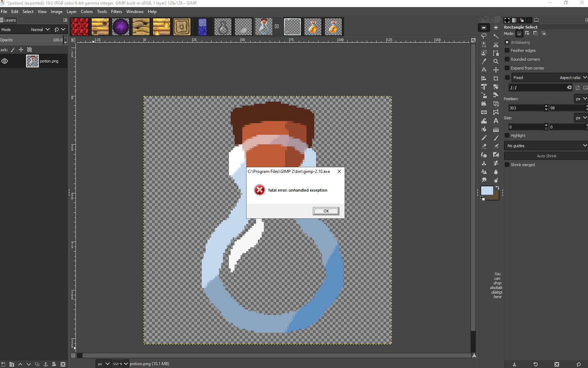Check the Rounded corners option
588x368 pixels.
507,59
